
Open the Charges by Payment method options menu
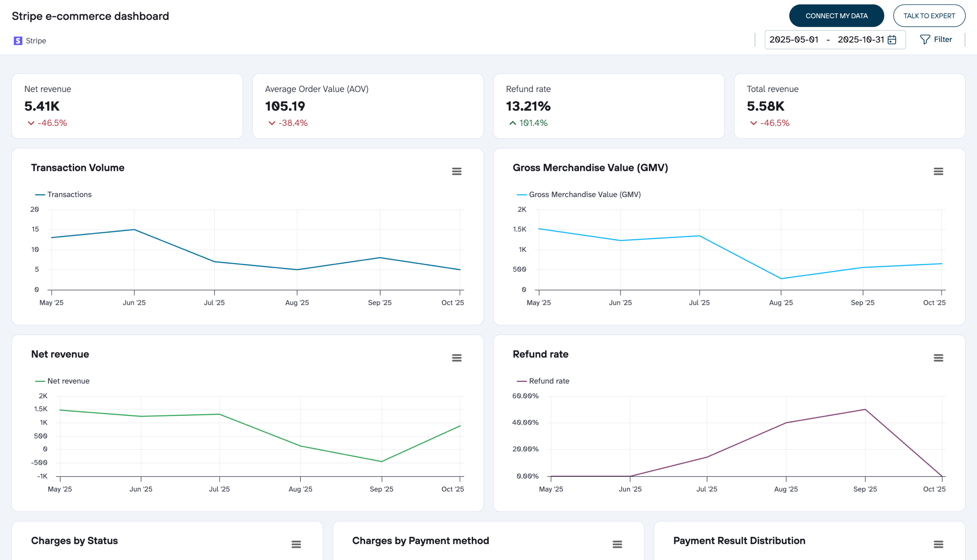coord(617,544)
